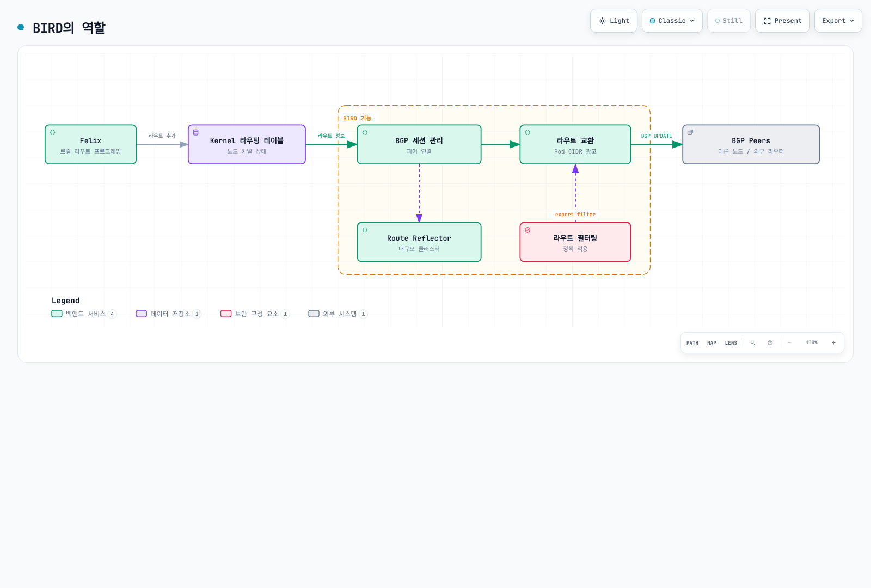Click the BIRD 기능 group label
Image resolution: width=871 pixels, height=588 pixels.
[x=357, y=118]
